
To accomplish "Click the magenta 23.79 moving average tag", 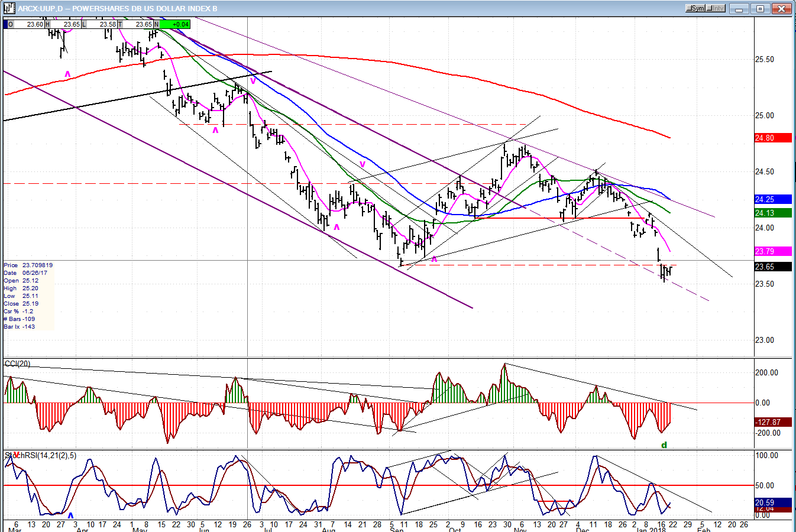I will click(x=772, y=251).
